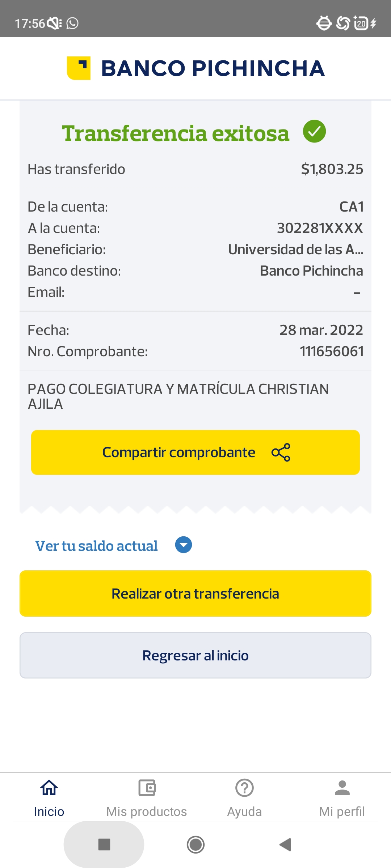Image resolution: width=391 pixels, height=868 pixels.
Task: Show balance via Ver tu saldo actual
Action: click(96, 546)
